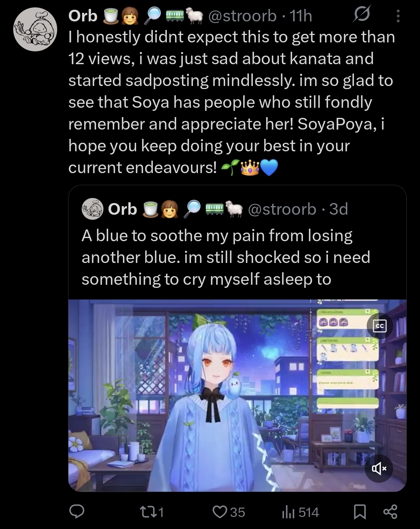Open the quoted post's Orb name
Viewport: 420px width, 529px height.
(122, 209)
